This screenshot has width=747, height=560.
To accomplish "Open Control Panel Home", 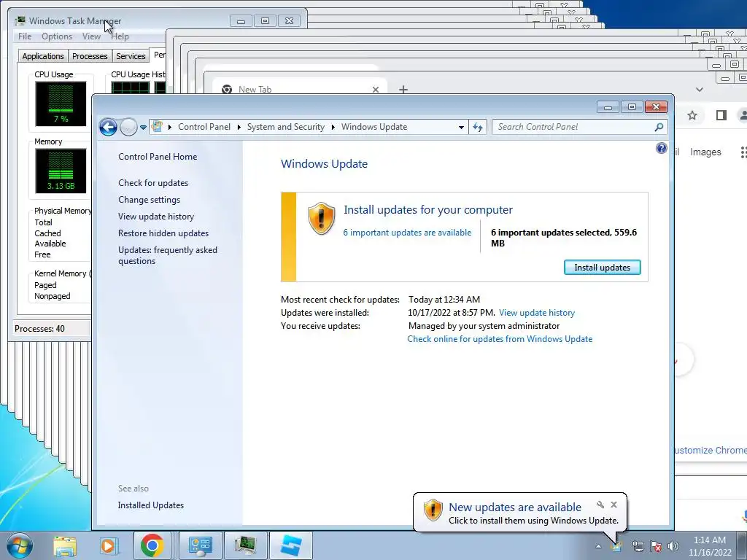I will pos(158,157).
